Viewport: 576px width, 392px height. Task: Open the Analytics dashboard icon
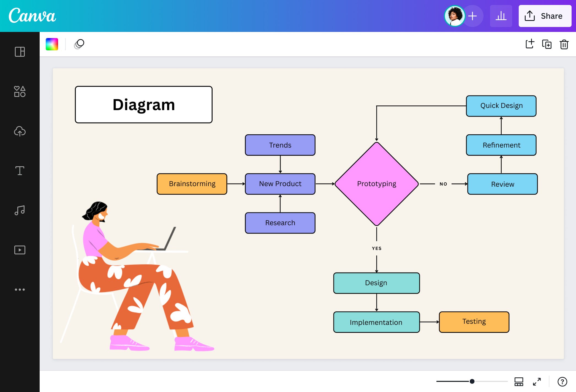(501, 16)
